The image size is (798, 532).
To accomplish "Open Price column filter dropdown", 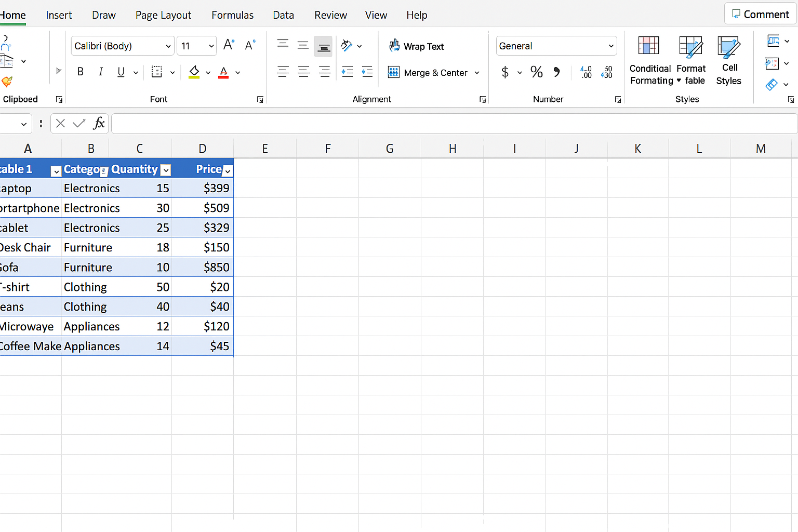I will click(228, 170).
